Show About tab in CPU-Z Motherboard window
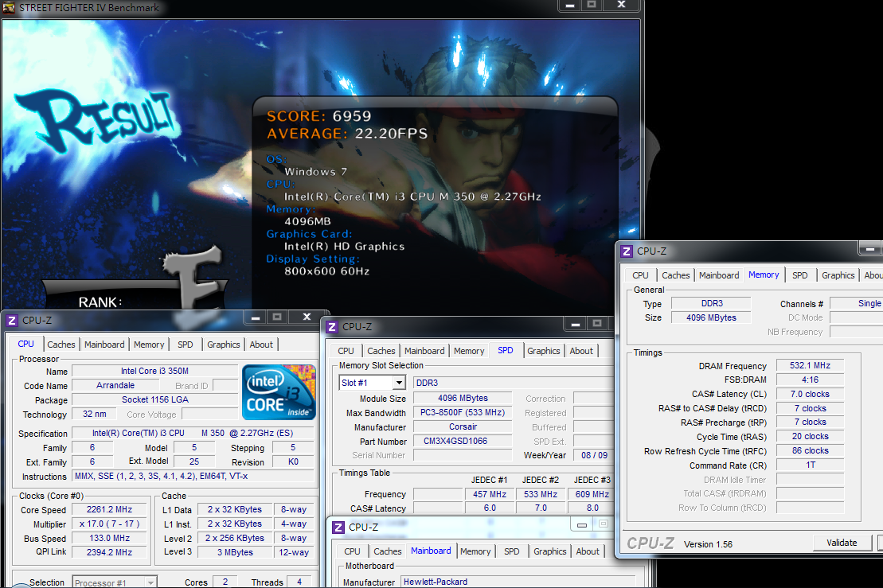This screenshot has width=883, height=588. pos(588,551)
